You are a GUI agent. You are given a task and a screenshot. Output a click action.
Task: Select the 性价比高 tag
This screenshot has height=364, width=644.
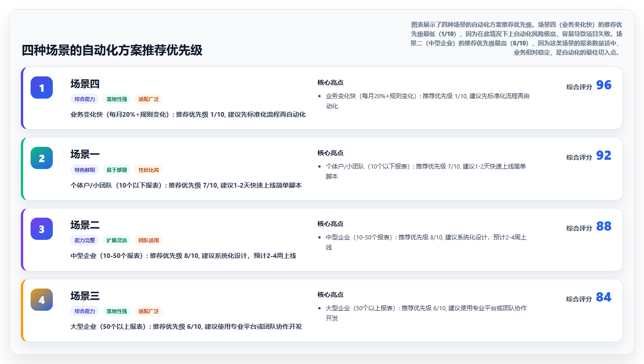tap(149, 170)
